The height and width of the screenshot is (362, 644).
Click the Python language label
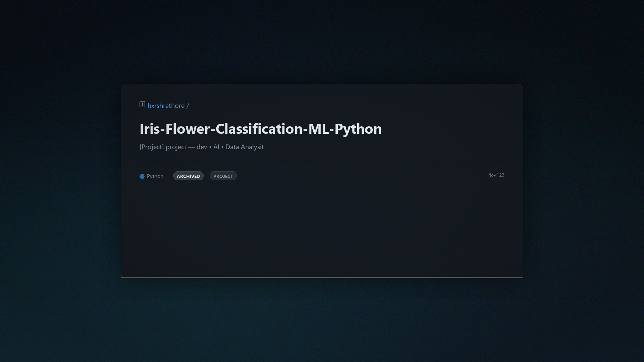(x=155, y=176)
